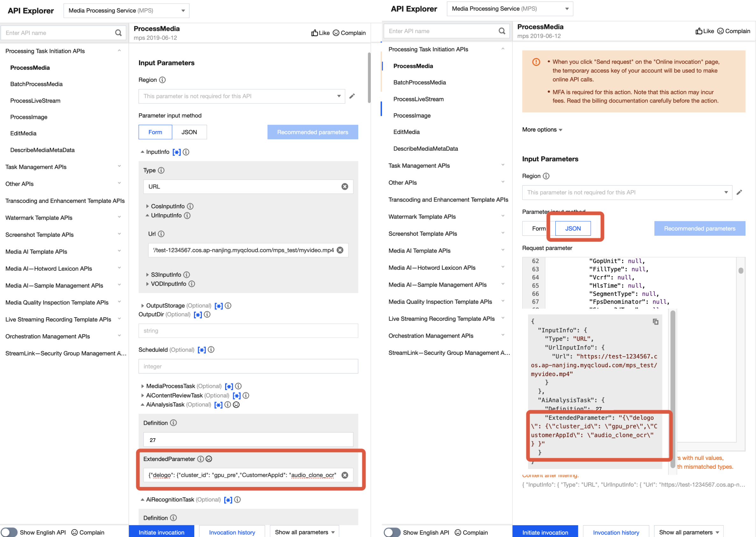Clear the ExtendedParameter field value
Screen dimensions: 756x537
click(345, 475)
